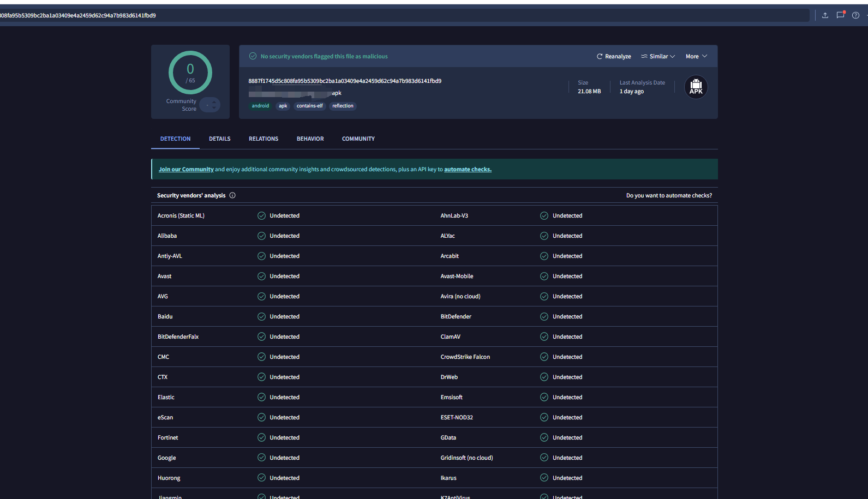Image resolution: width=868 pixels, height=499 pixels.
Task: Click the Last Analysis Date '1 day ago'
Action: point(632,91)
